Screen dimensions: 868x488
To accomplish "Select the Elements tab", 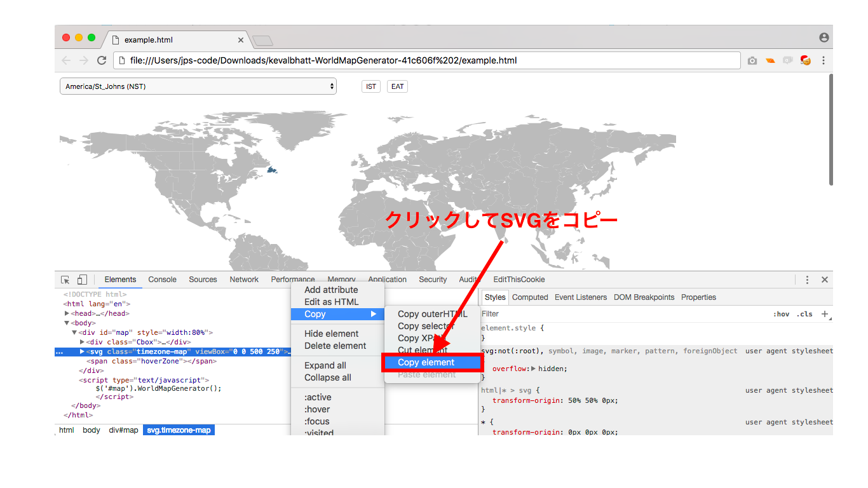I will [121, 280].
